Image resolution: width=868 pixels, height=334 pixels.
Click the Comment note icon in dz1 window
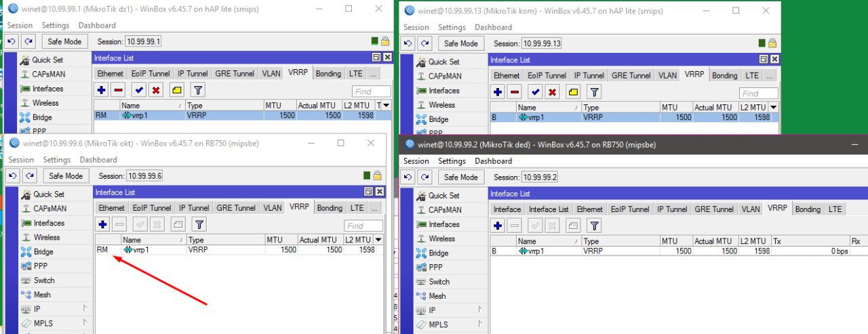point(176,89)
